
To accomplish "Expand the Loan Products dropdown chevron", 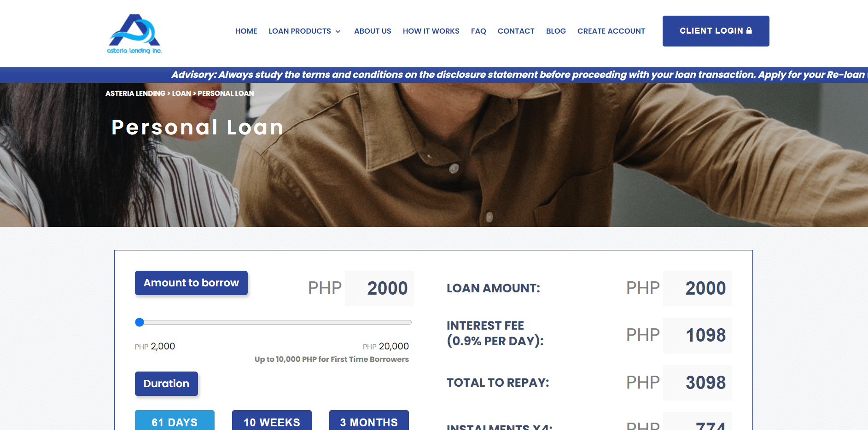I will [x=338, y=31].
